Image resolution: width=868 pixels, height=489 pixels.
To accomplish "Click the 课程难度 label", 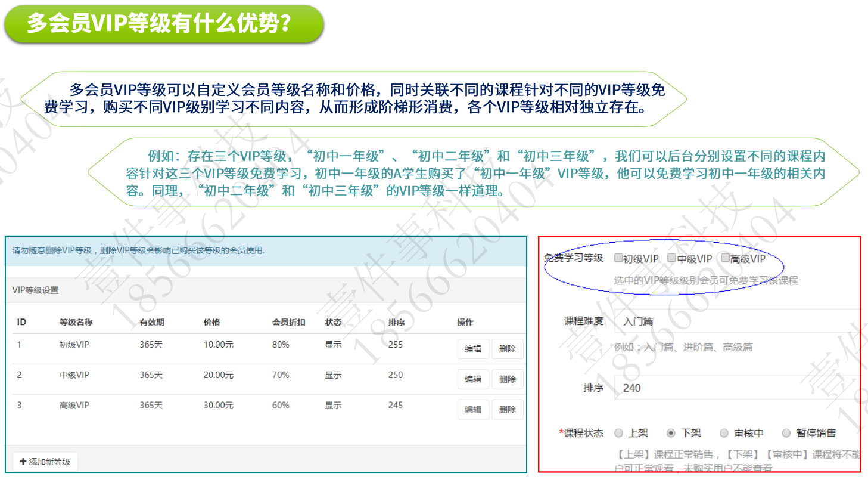I will (584, 321).
